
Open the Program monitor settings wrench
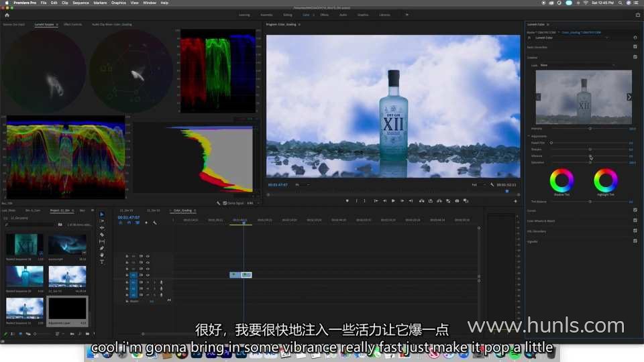point(492,185)
